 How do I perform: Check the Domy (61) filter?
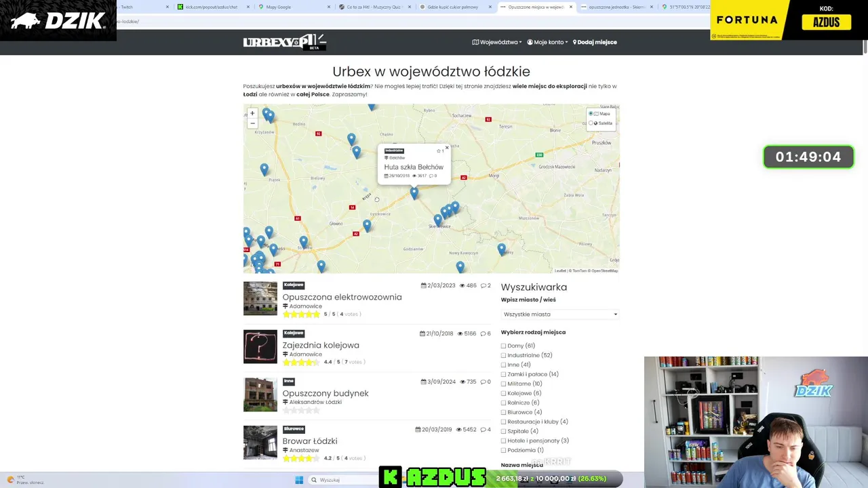pyautogui.click(x=503, y=346)
